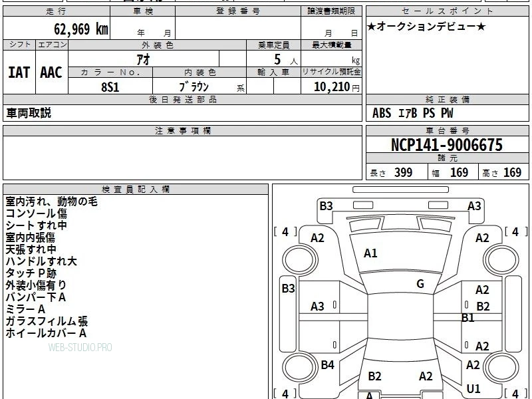Image resolution: width=532 pixels, height=399 pixels.
Task: Select the セールスポイント header
Action: (x=447, y=11)
